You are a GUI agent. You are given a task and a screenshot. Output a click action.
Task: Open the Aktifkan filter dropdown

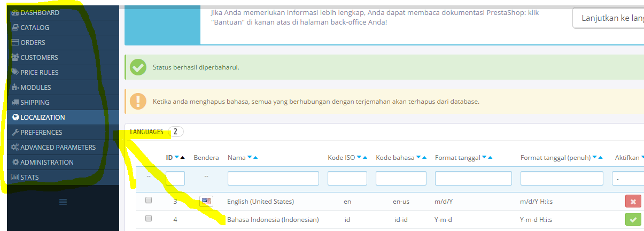click(627, 178)
